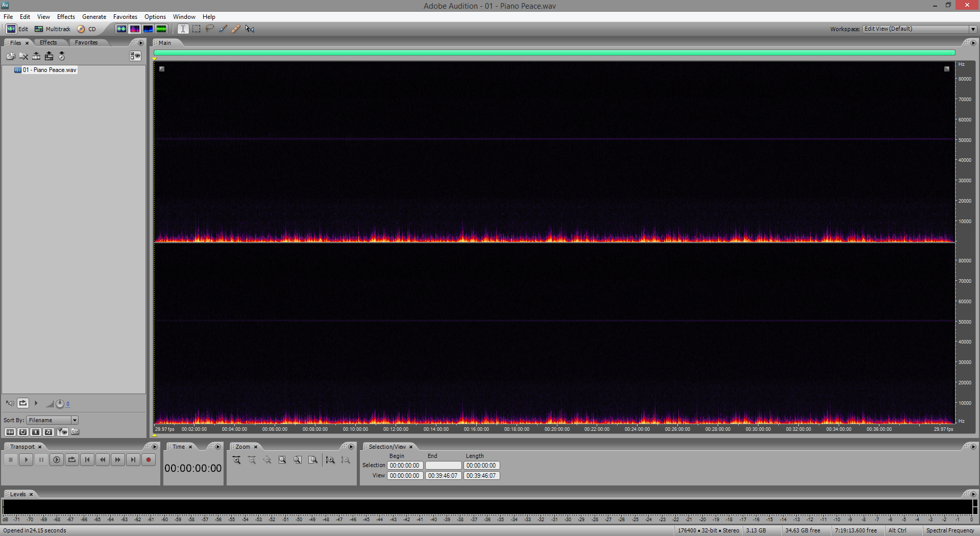Select the Lasso Selection tool
980x536 pixels.
pos(209,29)
